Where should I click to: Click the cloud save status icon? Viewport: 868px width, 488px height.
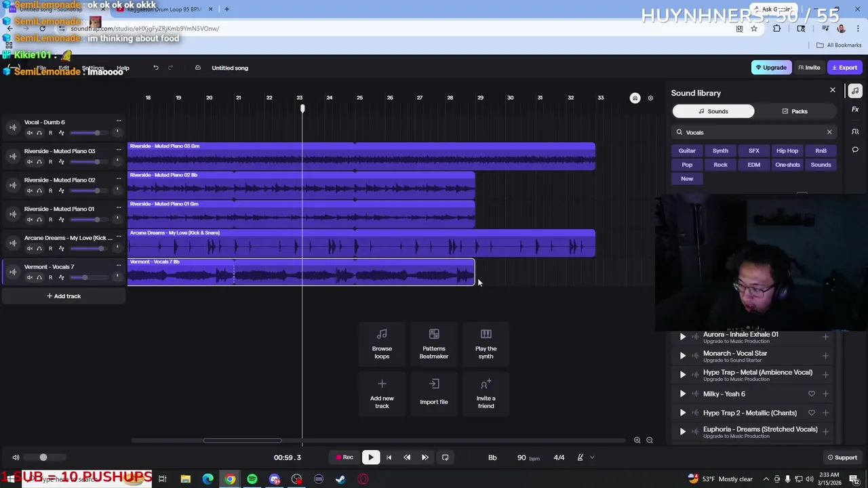[x=197, y=68]
